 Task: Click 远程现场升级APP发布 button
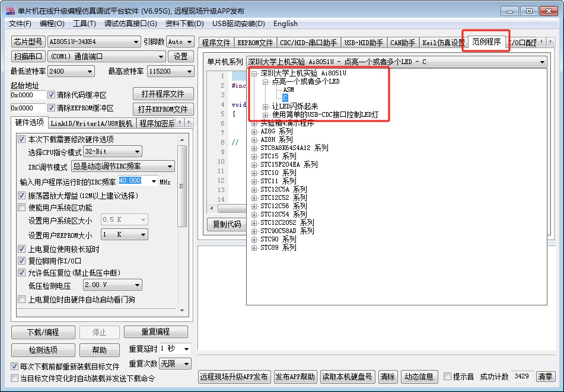click(x=234, y=377)
